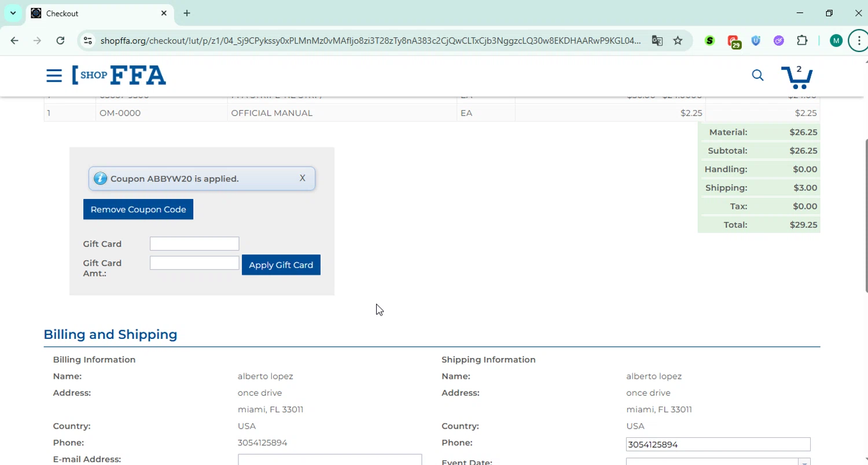
Task: Open the red extension with 29 badge
Action: tap(734, 42)
